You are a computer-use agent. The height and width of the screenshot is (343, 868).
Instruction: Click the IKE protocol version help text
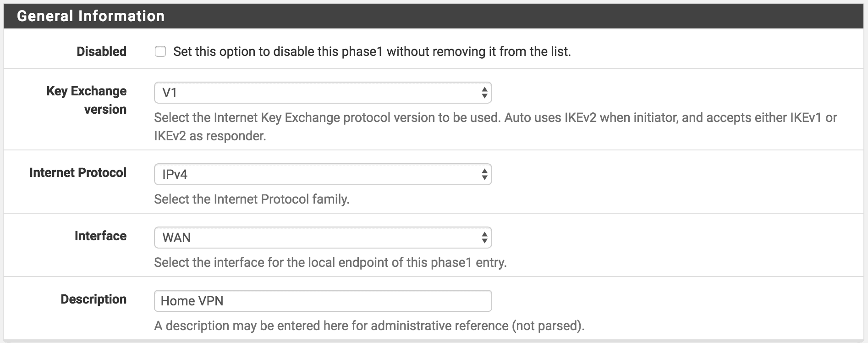495,127
